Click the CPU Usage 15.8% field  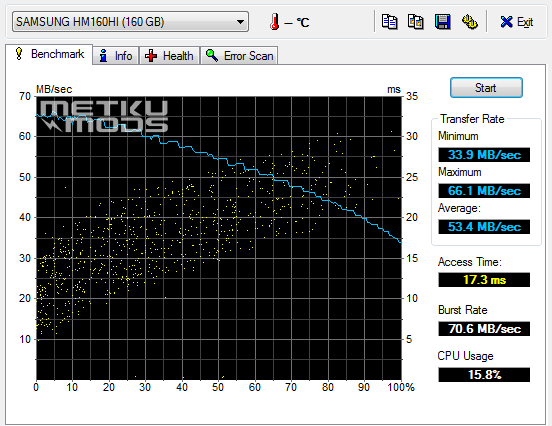pos(484,375)
